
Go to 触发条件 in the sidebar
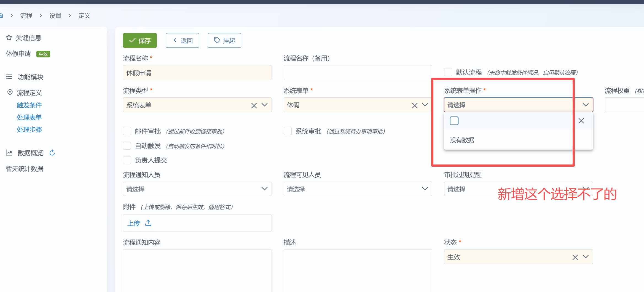[x=29, y=105]
